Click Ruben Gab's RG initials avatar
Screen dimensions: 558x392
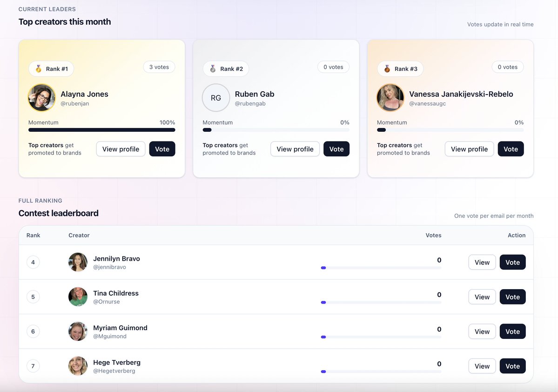(x=216, y=98)
